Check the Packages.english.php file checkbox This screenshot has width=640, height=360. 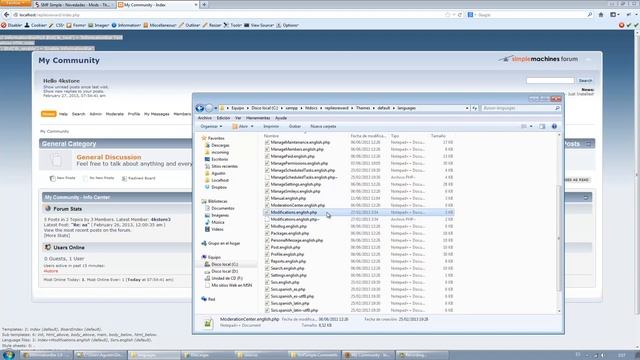(267, 233)
